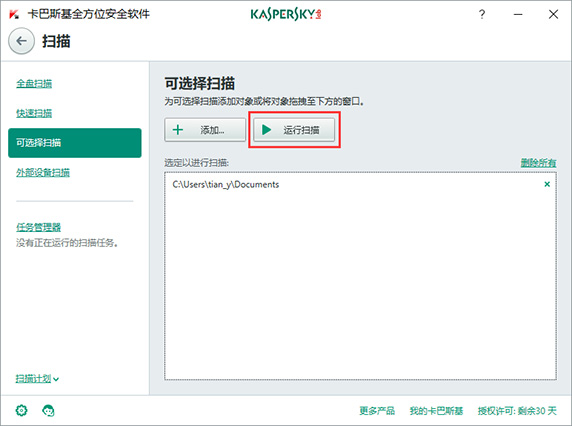Image resolution: width=572 pixels, height=426 pixels.
Task: Select 全盘扫描 in the sidebar
Action: (x=34, y=84)
